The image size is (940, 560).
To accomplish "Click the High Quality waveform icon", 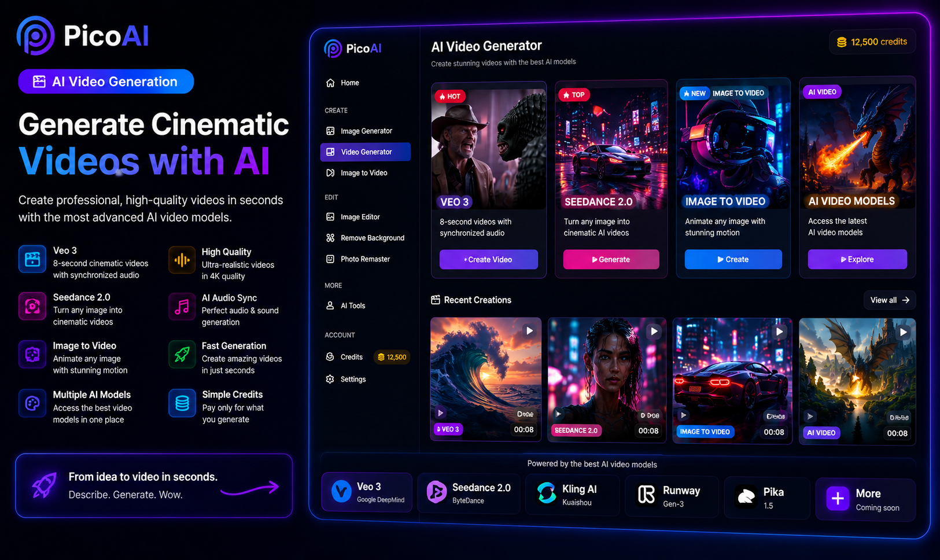I will 182,260.
